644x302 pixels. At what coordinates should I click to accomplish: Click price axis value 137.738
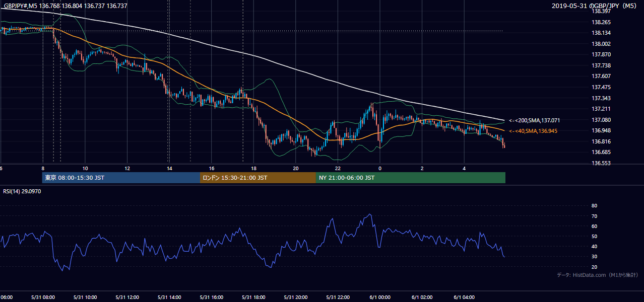coord(601,65)
